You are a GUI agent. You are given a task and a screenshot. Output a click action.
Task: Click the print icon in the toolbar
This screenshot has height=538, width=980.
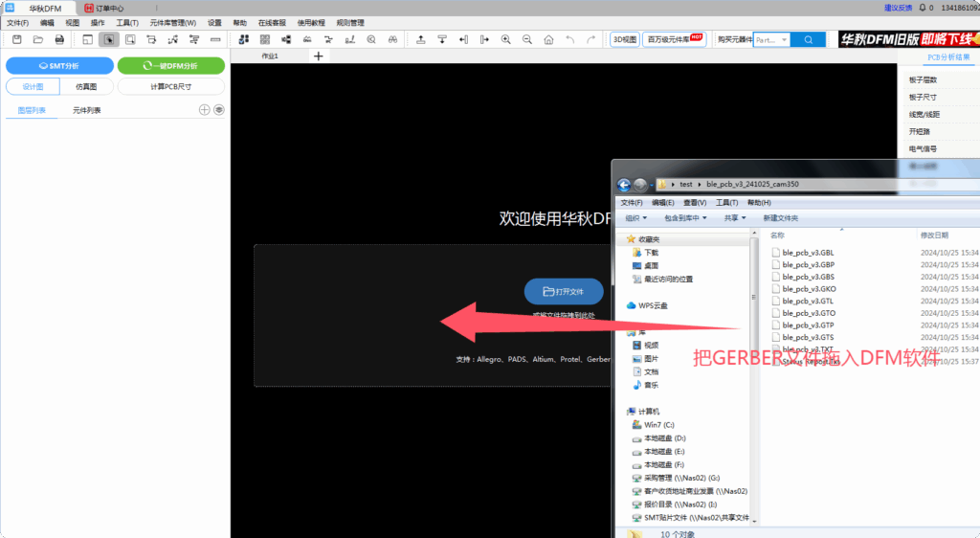(59, 39)
